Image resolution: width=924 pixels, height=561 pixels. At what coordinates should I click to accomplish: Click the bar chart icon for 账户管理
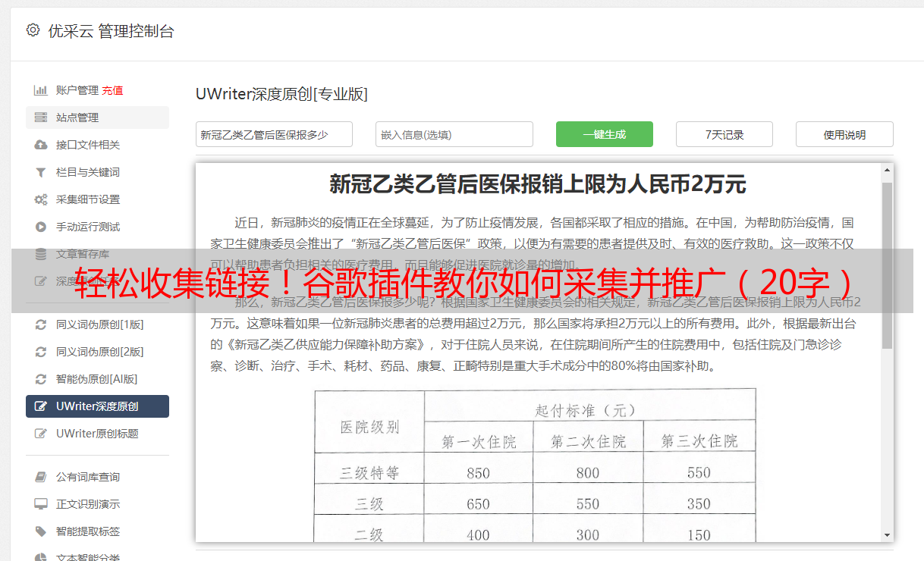(41, 90)
